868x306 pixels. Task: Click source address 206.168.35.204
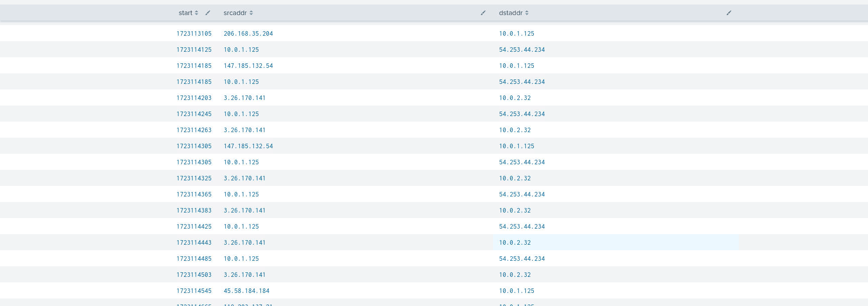pyautogui.click(x=248, y=34)
